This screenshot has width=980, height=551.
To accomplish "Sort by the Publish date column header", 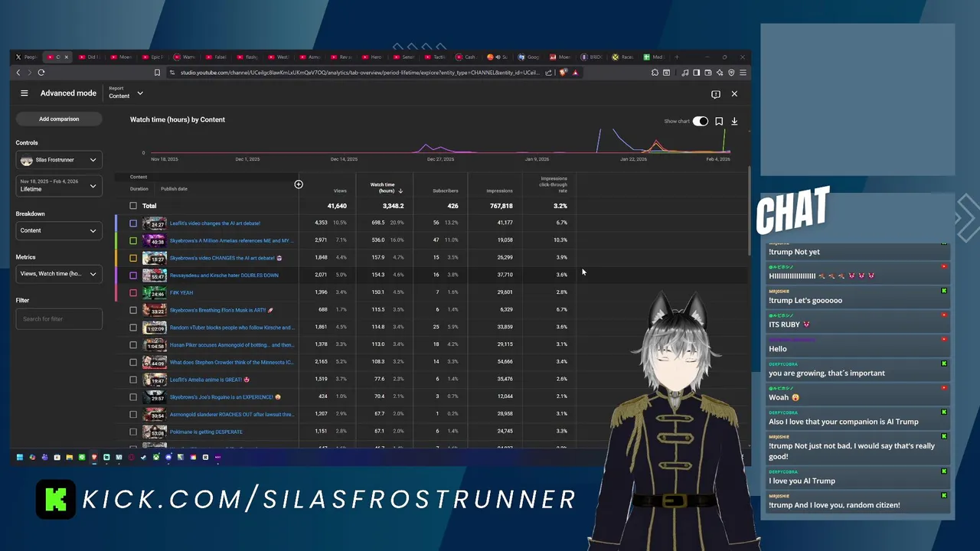I will click(x=174, y=189).
